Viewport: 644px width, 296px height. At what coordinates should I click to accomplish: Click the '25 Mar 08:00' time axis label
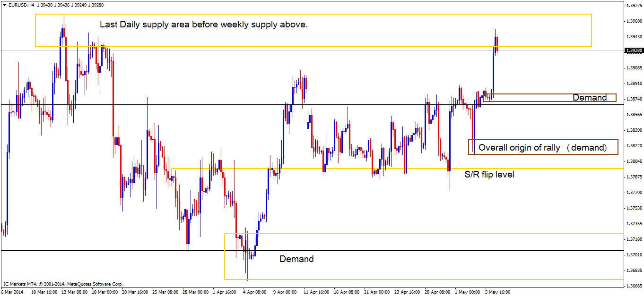(165, 292)
